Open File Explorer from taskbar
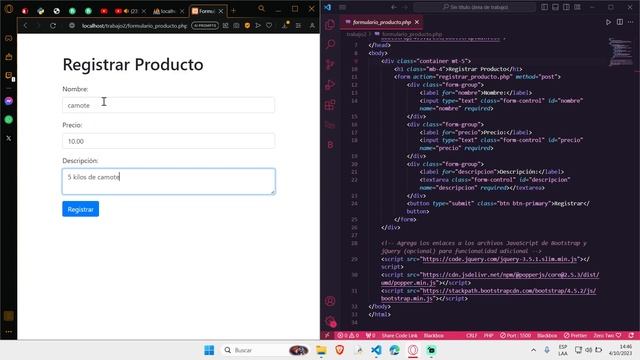Viewport: 640px width, 360px height. tap(321, 350)
